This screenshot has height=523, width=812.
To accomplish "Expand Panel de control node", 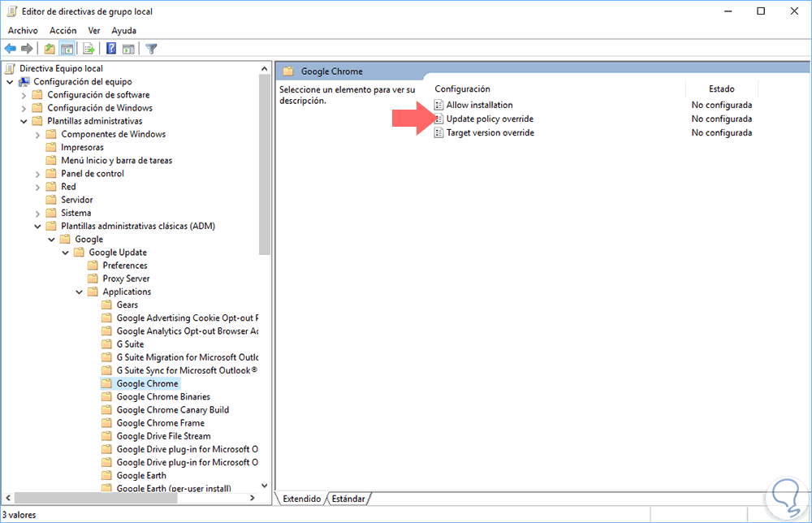I will [x=38, y=174].
